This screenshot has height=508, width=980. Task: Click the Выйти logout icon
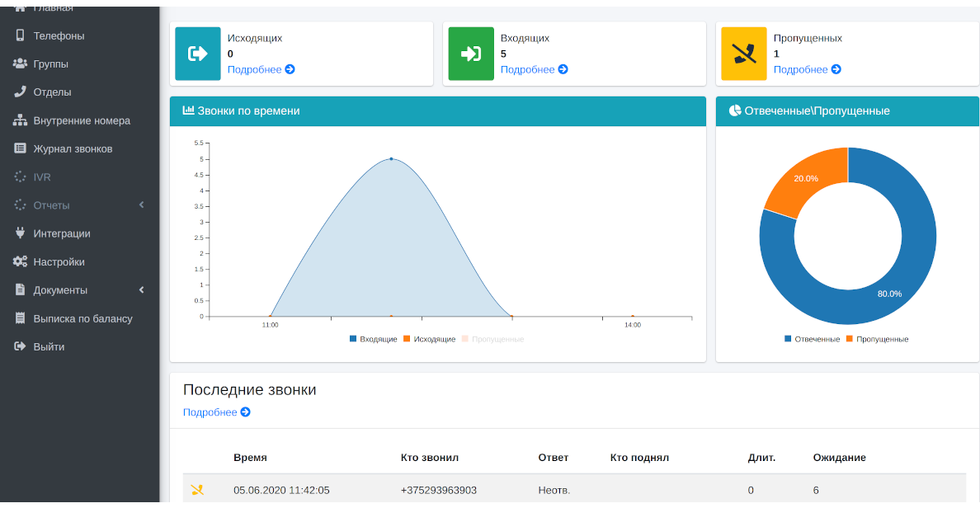(18, 346)
